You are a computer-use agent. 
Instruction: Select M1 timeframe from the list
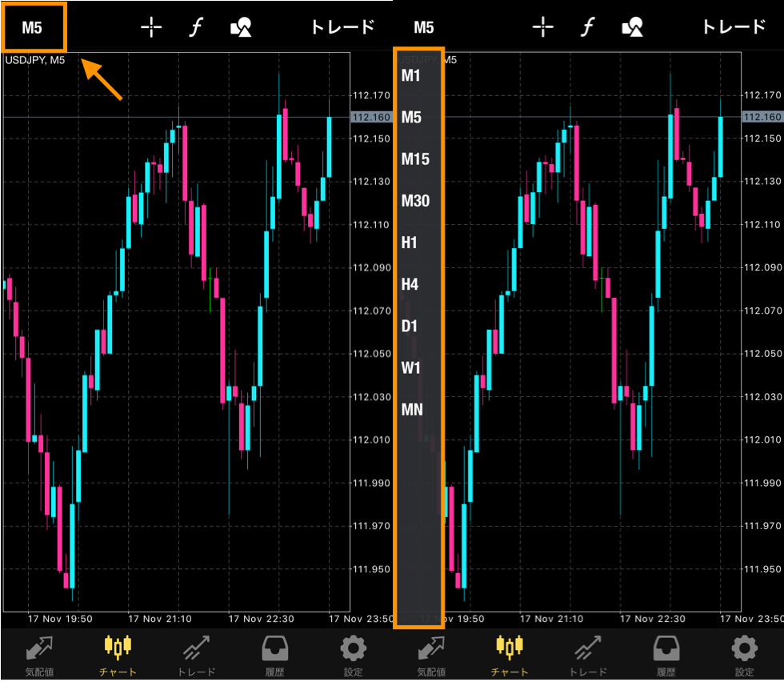[410, 75]
